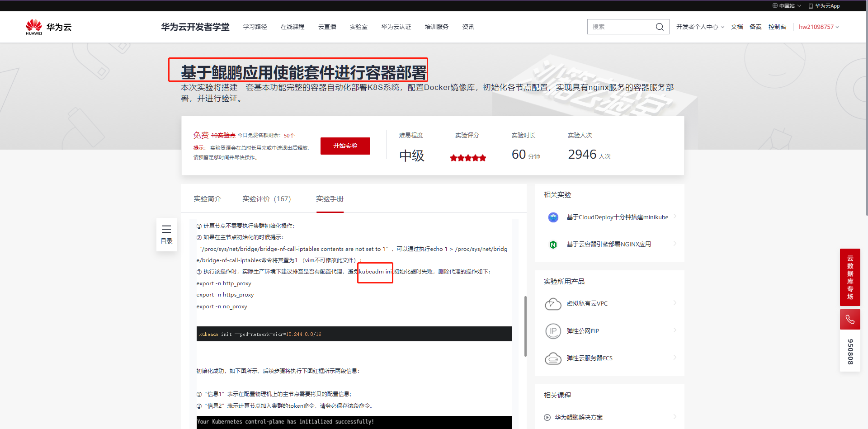Viewport: 868px width, 429px height.
Task: Click the lab title 基于鲲鹏应用使能套件进行容器部署
Action: tap(304, 72)
